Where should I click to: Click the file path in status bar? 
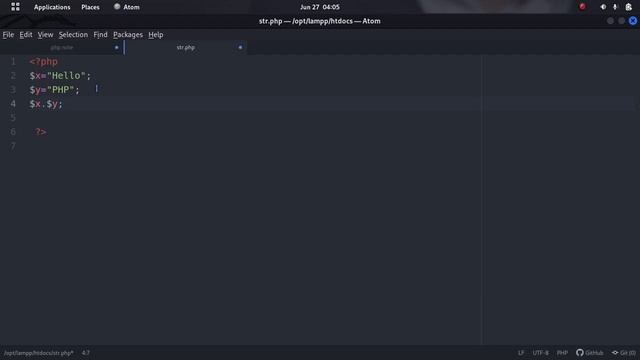[x=39, y=353]
